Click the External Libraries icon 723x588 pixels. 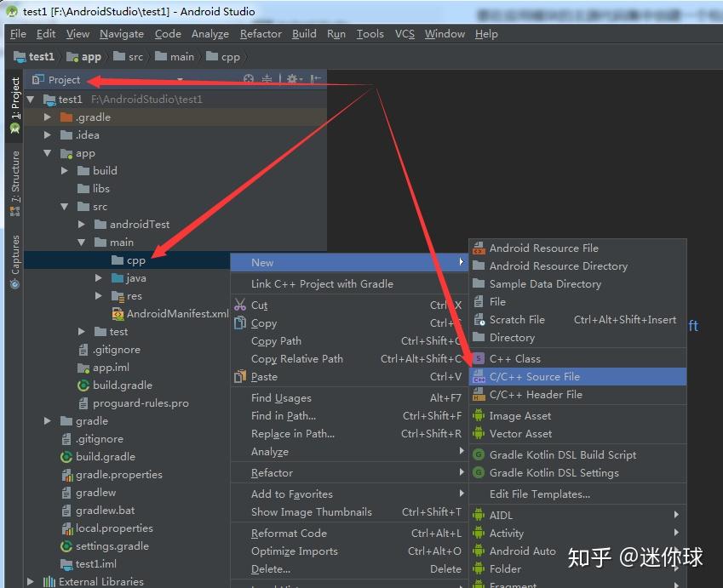[x=49, y=582]
